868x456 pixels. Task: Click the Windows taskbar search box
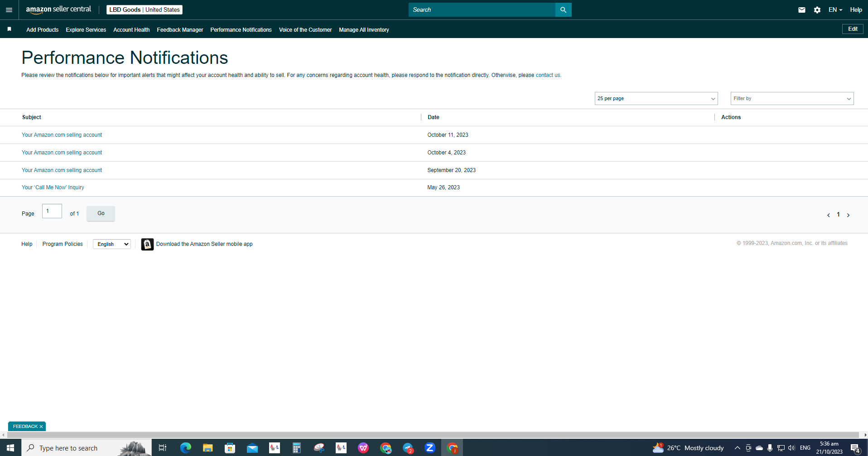(86, 448)
